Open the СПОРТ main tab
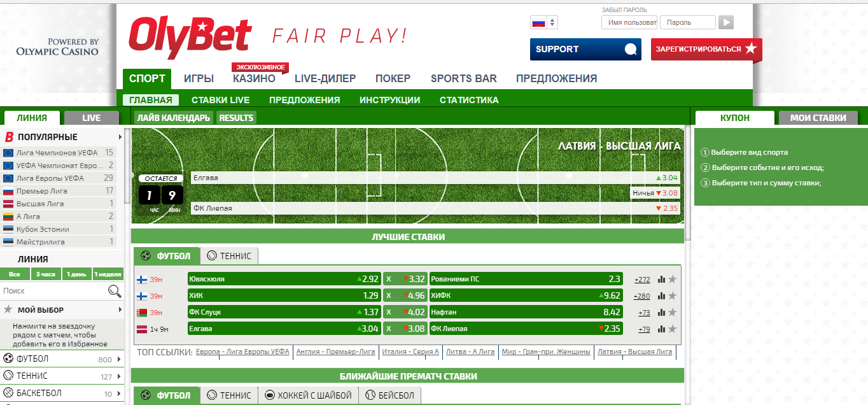The image size is (868, 405). point(147,79)
